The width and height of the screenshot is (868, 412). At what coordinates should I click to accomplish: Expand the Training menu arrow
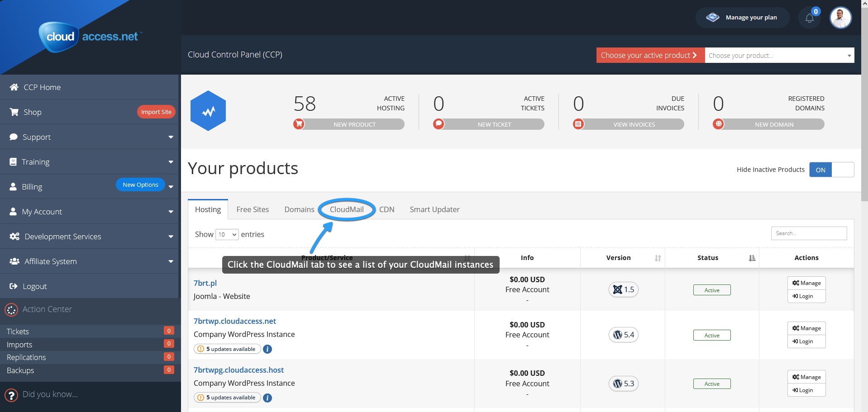(171, 162)
